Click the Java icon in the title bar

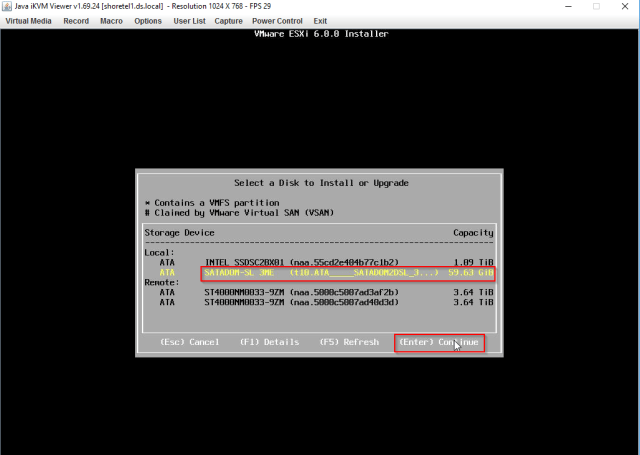7,7
